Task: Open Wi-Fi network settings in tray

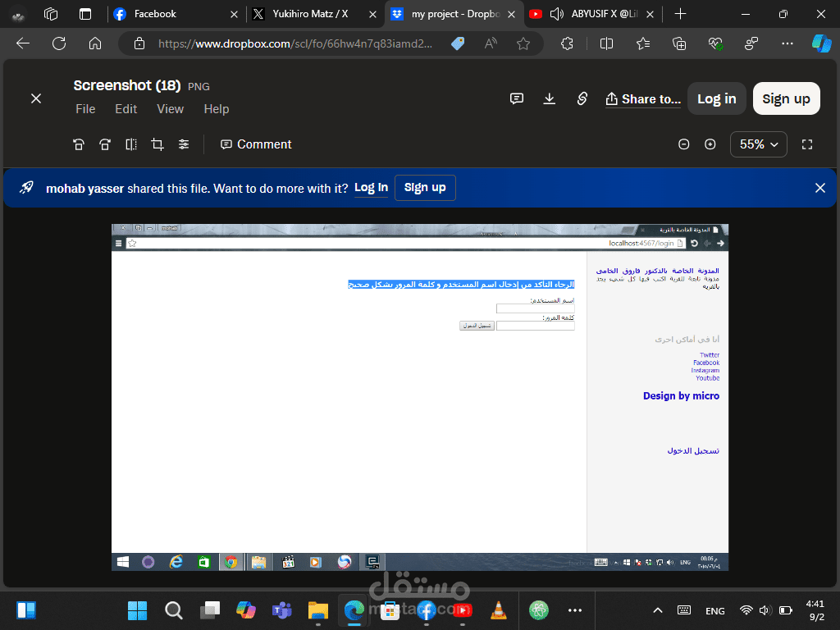Action: point(746,610)
